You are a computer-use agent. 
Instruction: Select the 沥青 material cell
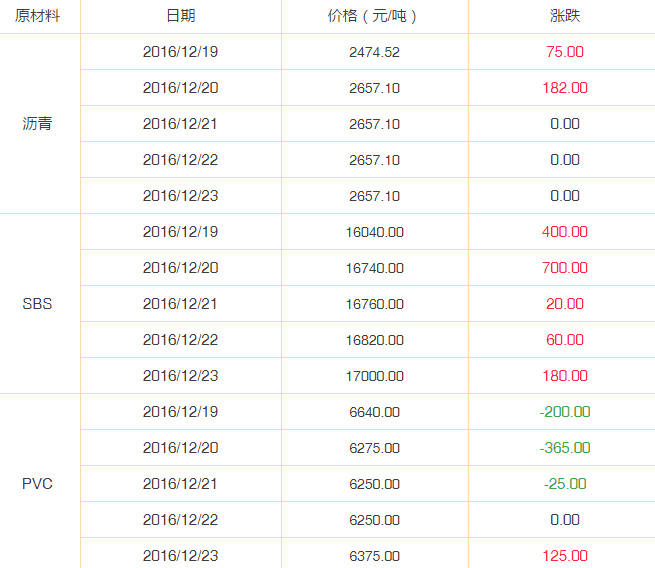pyautogui.click(x=37, y=124)
